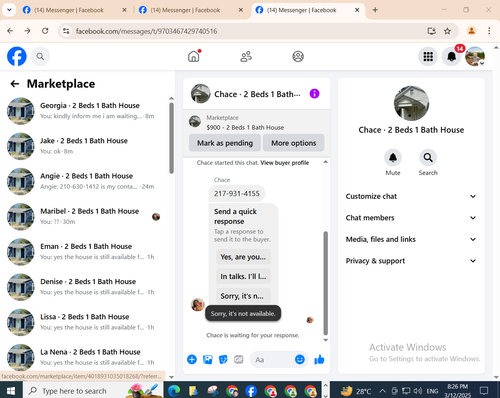The width and height of the screenshot is (500, 398).
Task: Open Microsoft Edge from the taskbar
Action: coord(174,391)
